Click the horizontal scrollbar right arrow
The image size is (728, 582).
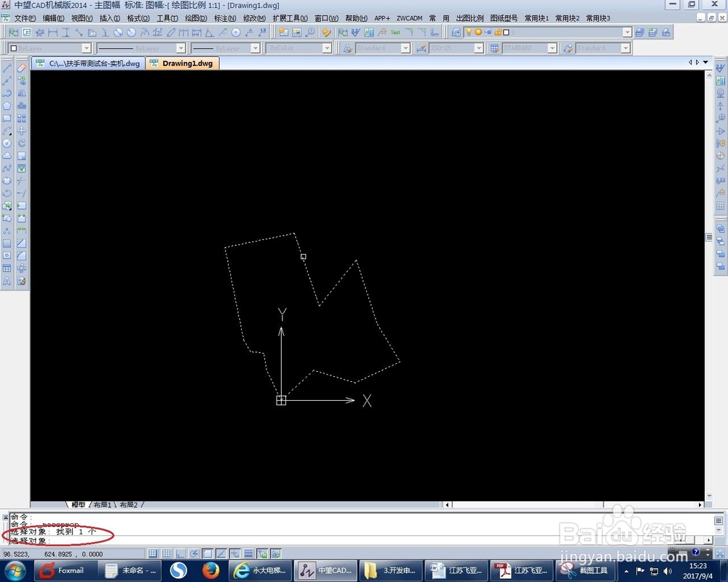(x=700, y=504)
